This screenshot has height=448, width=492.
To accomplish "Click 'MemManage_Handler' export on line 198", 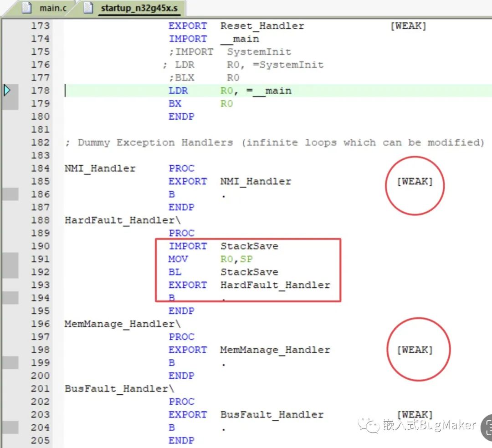I will click(275, 350).
